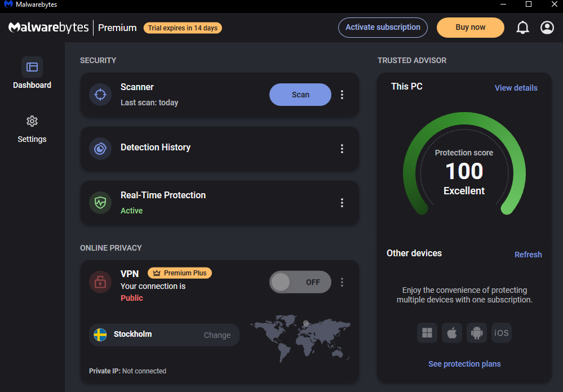This screenshot has width=563, height=392.
Task: Open VPN more options menu
Action: click(x=342, y=282)
